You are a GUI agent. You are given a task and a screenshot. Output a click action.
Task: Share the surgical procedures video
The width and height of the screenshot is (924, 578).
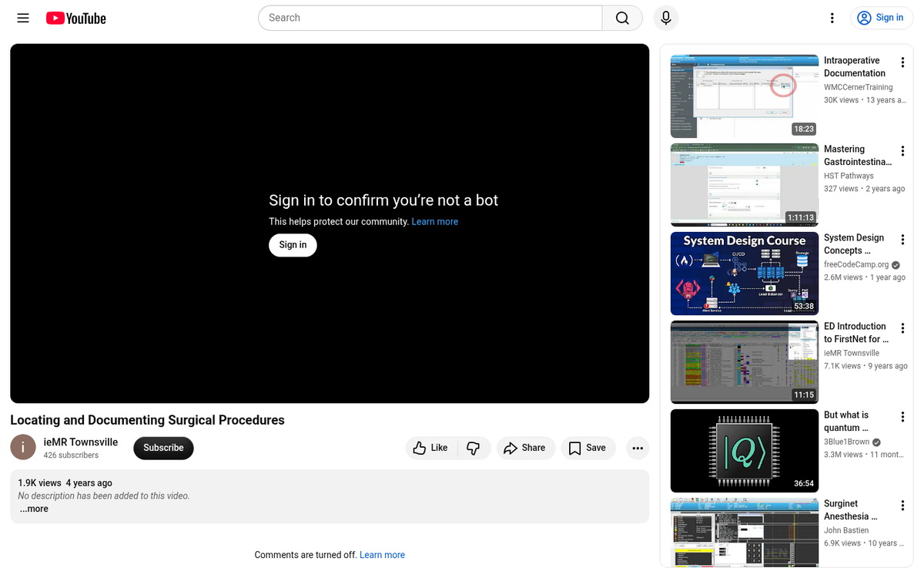tap(525, 448)
